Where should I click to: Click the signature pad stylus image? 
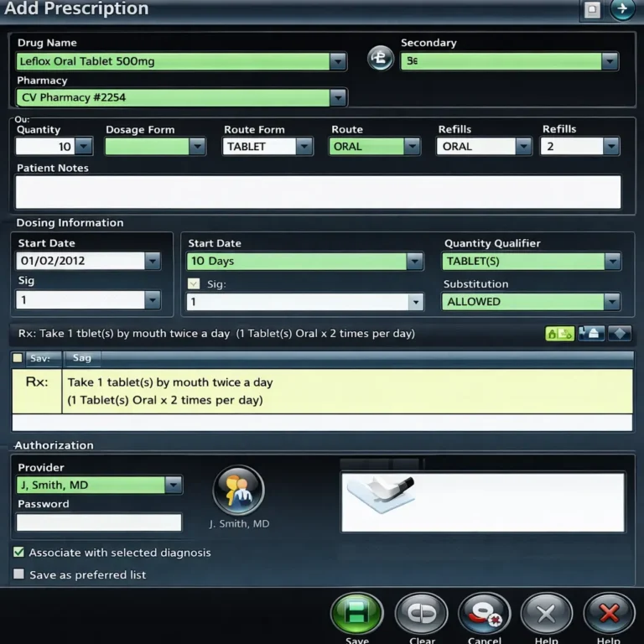[381, 494]
